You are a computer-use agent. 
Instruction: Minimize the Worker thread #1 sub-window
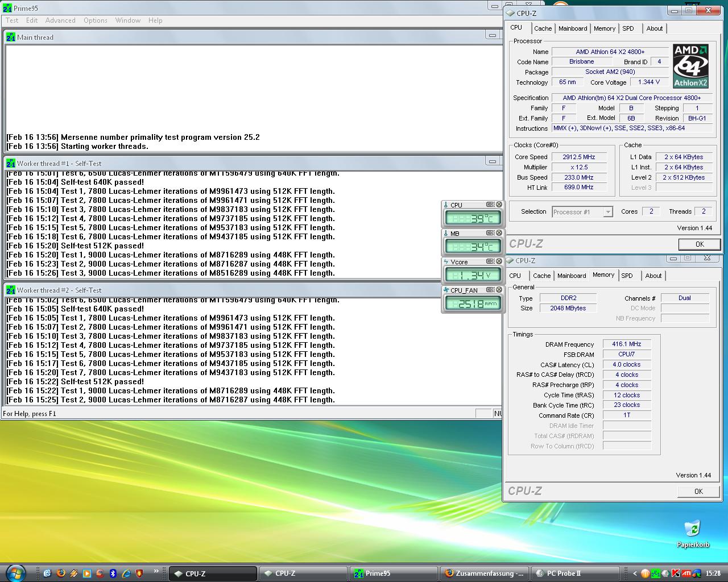(x=493, y=162)
